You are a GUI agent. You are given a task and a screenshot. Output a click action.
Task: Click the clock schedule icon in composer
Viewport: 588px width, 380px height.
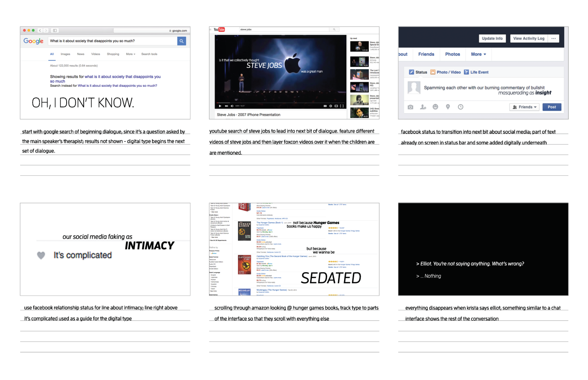click(460, 107)
